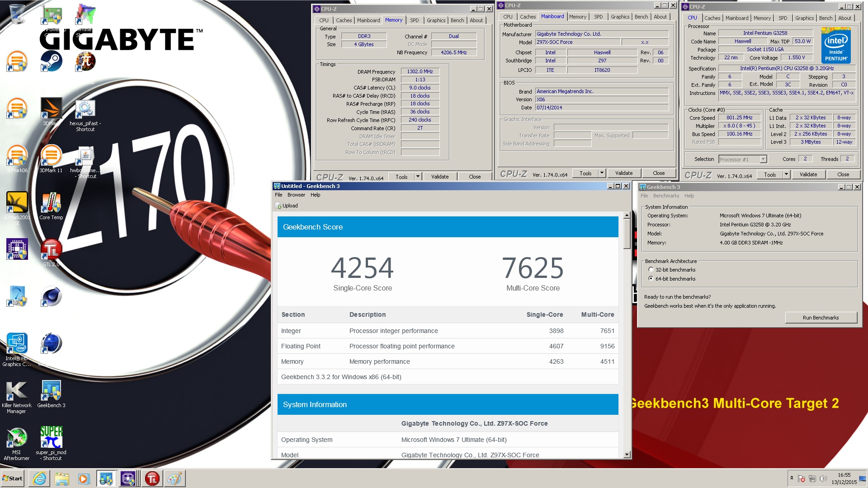
Task: Click scrollbar up arrow in Geekbench results
Action: [627, 216]
